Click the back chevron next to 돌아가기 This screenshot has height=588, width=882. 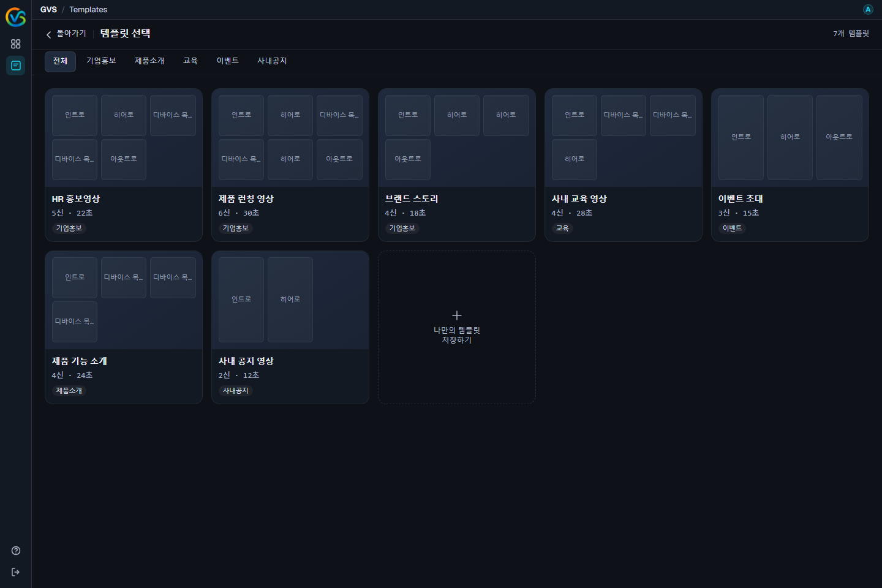coord(49,34)
